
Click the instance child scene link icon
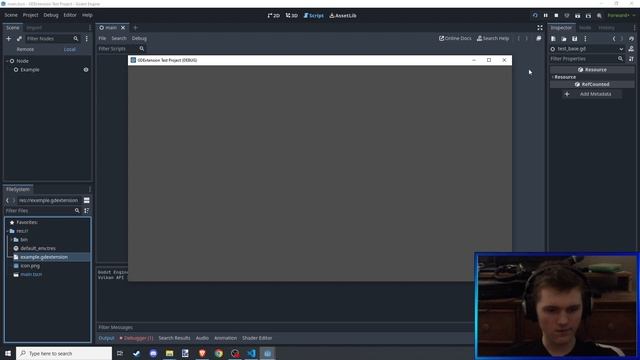[x=19, y=38]
